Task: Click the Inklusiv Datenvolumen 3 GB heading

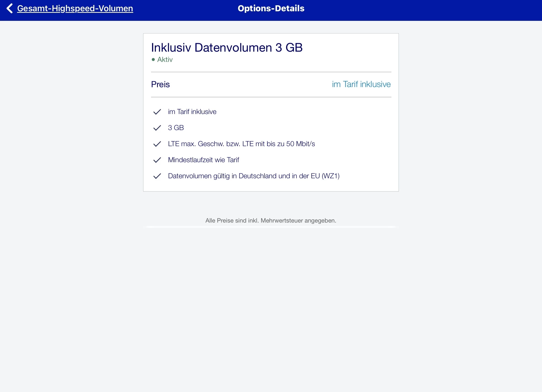Action: pyautogui.click(x=227, y=47)
